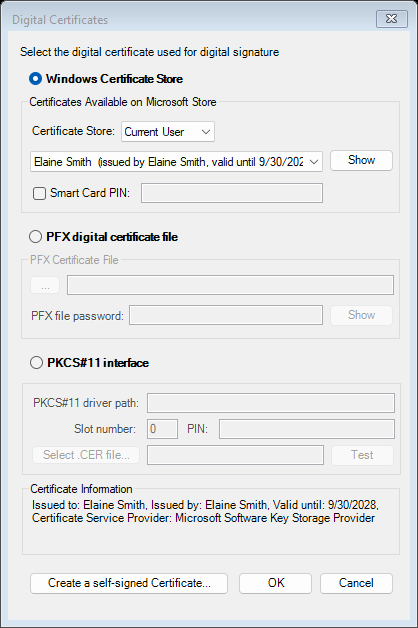Click Show beside PFX file password
Screen dimensions: 418x628
361,315
